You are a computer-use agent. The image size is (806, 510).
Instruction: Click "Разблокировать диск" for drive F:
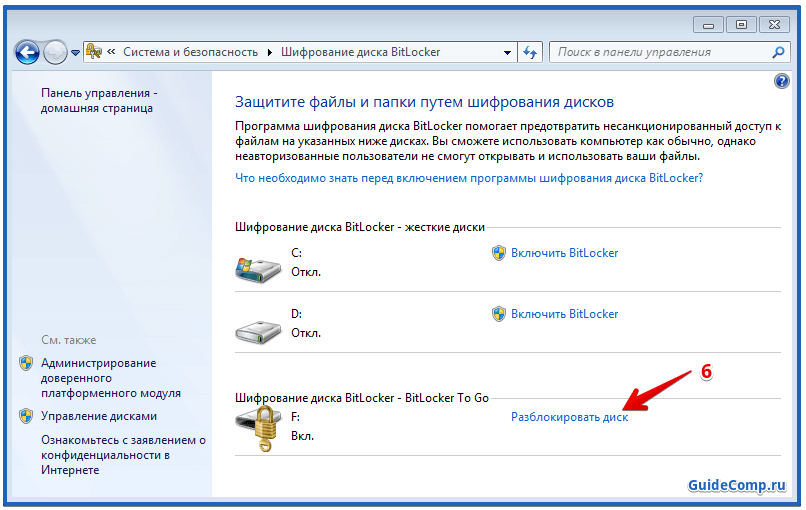[569, 417]
